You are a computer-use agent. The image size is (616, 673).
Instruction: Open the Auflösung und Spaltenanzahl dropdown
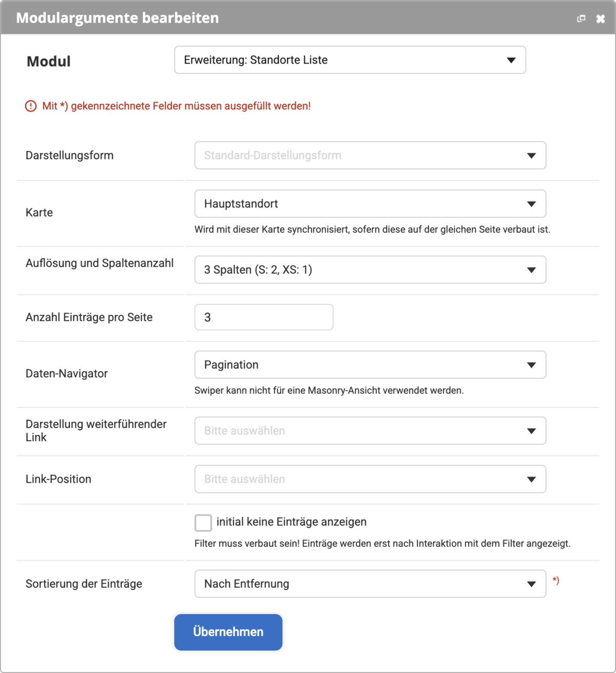coord(370,270)
